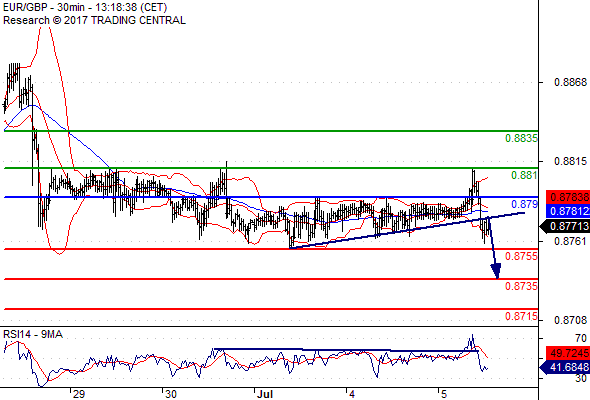Image resolution: width=590 pixels, height=400 pixels.
Task: Select the 0.881 green resistance label
Action: (524, 175)
